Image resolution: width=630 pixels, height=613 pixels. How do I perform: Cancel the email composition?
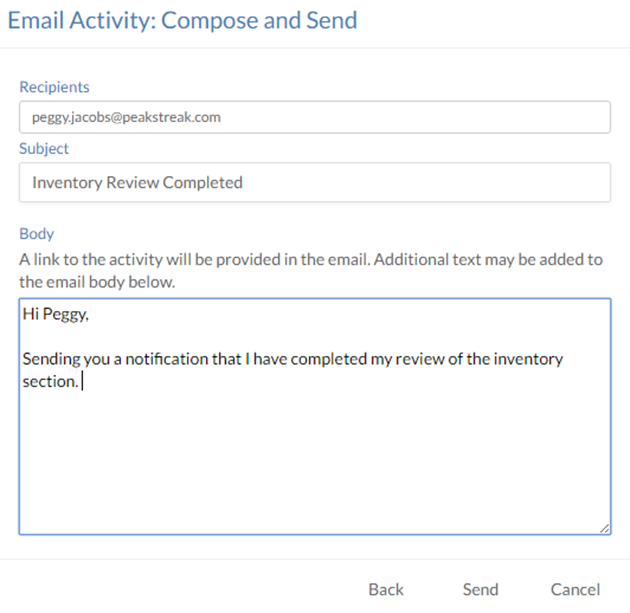[x=575, y=589]
